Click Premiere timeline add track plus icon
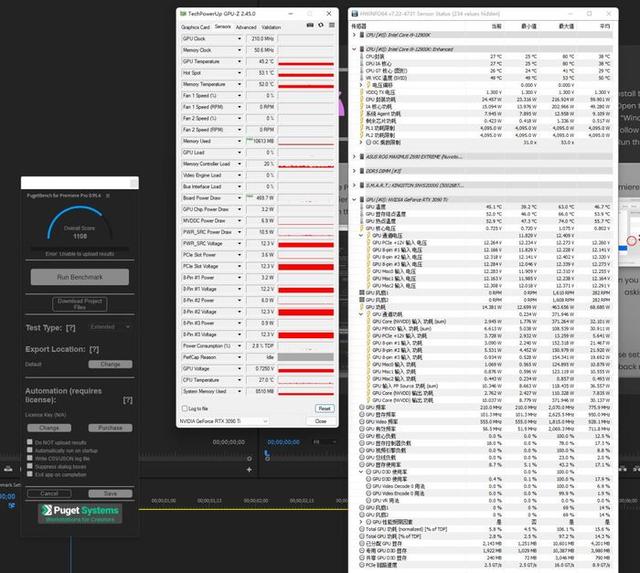 [249, 470]
